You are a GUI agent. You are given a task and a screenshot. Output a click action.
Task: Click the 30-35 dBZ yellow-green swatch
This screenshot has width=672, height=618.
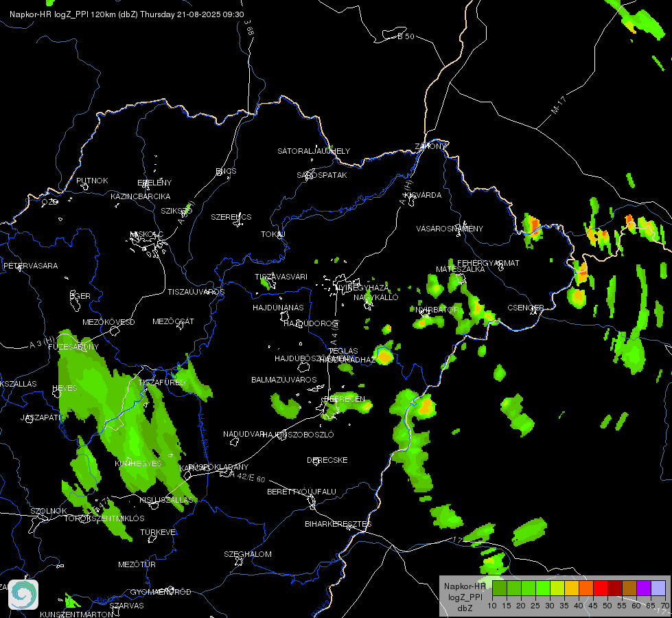[557, 588]
